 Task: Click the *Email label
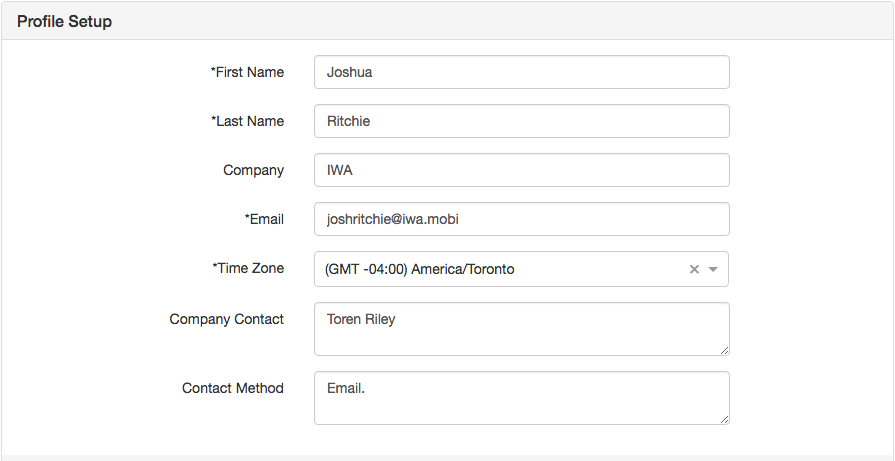pos(264,220)
